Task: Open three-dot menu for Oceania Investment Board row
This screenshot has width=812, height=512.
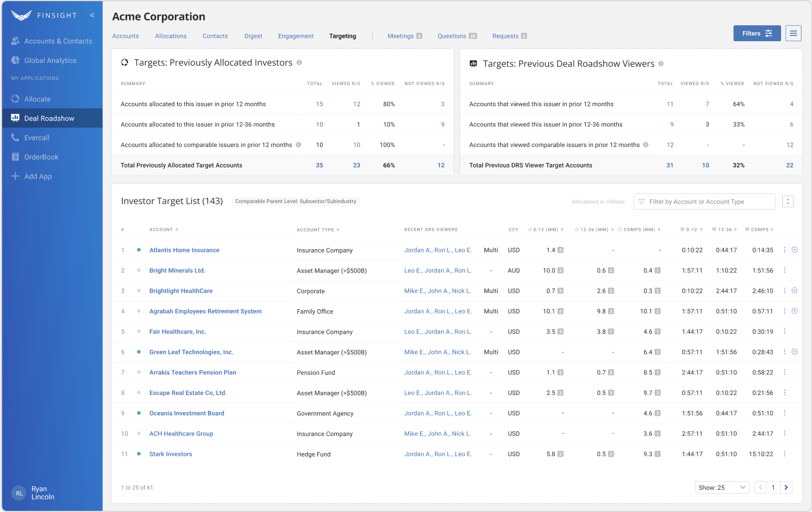Action: (x=785, y=413)
